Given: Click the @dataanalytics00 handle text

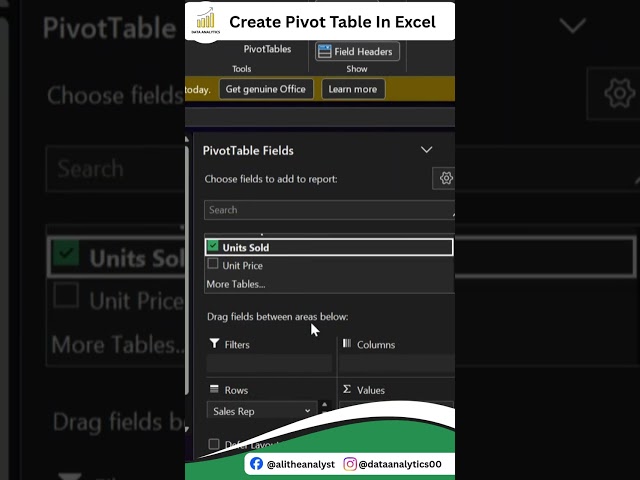Looking at the screenshot, I should pos(400,464).
